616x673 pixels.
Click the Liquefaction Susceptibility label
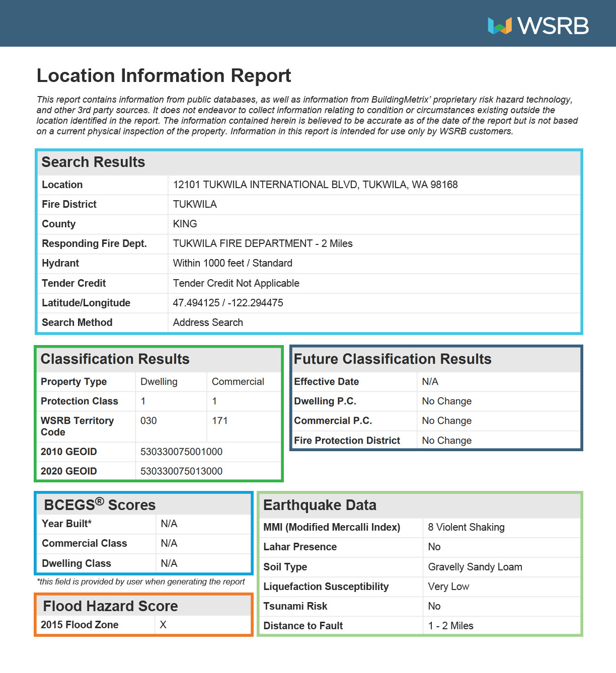(x=326, y=586)
